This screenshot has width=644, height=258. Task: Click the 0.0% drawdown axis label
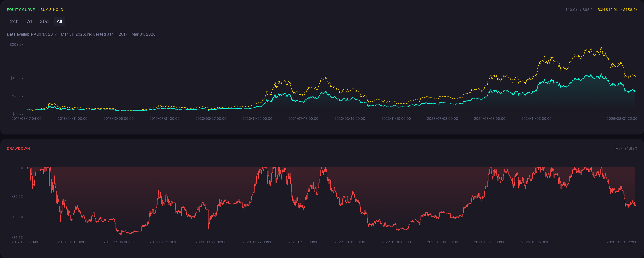19,168
